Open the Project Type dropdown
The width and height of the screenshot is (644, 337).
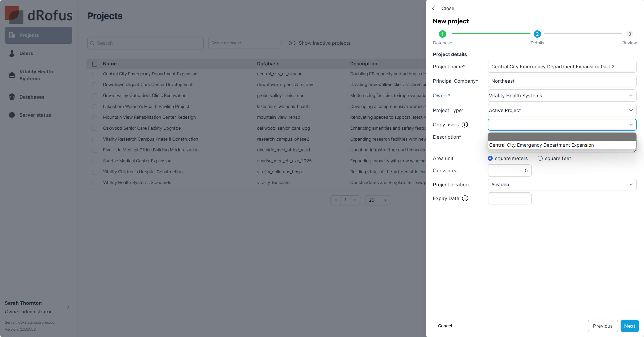[x=562, y=110]
